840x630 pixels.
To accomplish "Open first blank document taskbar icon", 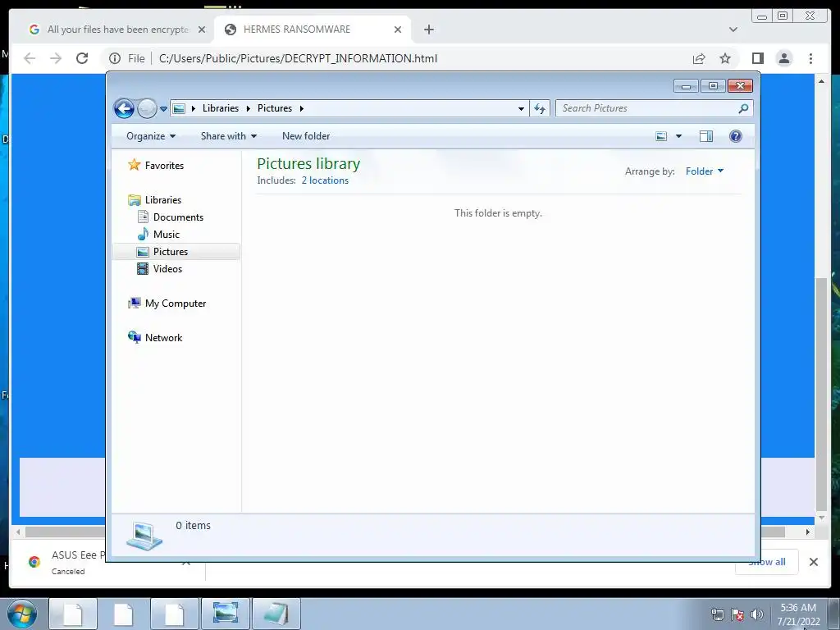I will coord(73,614).
